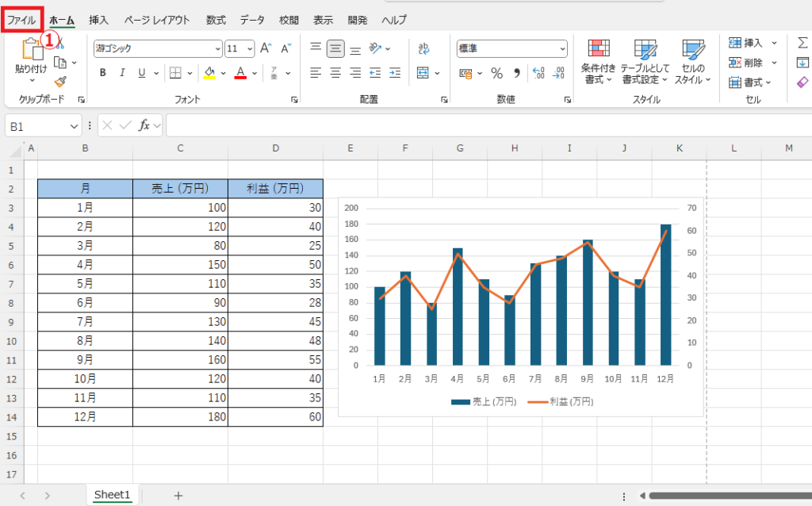Viewport: 812px width, 506px height.
Task: Open the font name dropdown 游ゴシック
Action: 158,48
